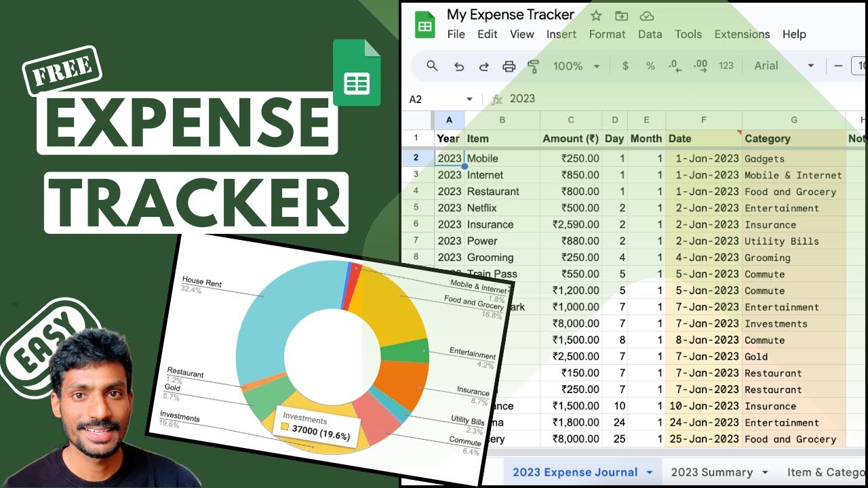Click the Undo arrow
The width and height of the screenshot is (868, 488).
pos(459,66)
